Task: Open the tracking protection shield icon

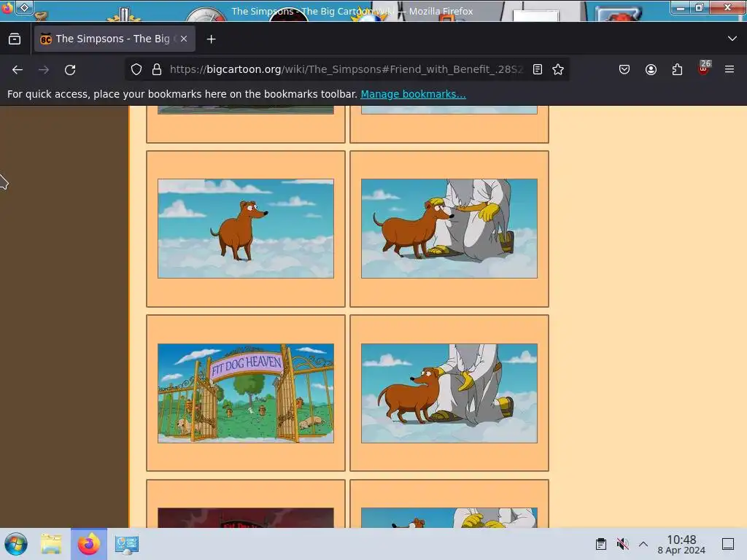Action: [136, 69]
